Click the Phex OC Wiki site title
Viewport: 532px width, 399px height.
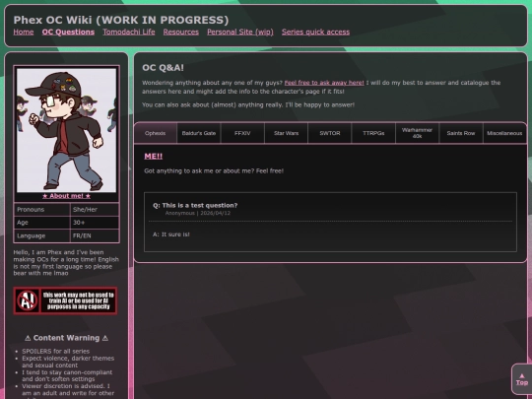121,20
